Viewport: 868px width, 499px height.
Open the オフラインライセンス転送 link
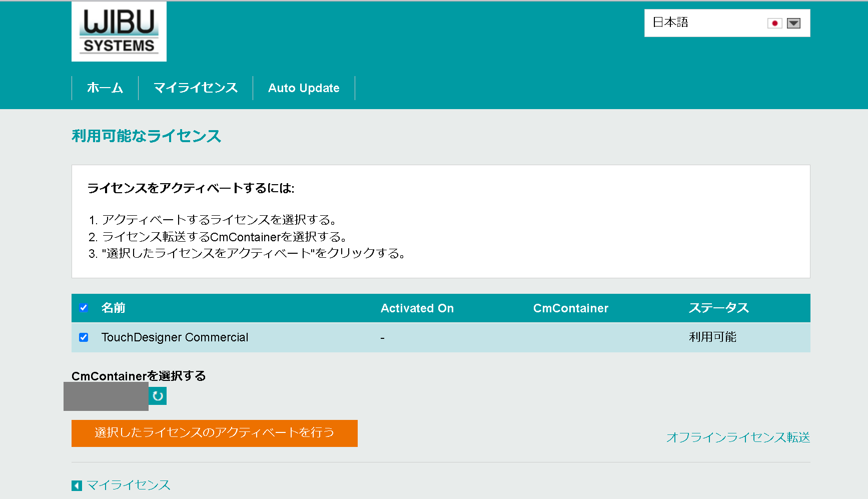click(x=738, y=437)
